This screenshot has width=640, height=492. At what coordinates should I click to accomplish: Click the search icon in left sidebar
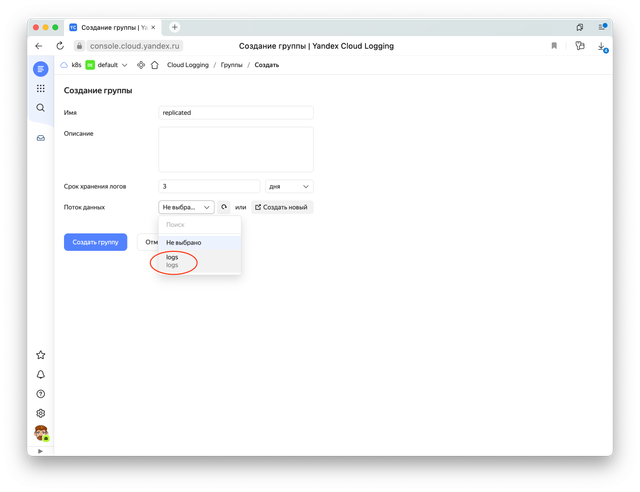pyautogui.click(x=40, y=107)
